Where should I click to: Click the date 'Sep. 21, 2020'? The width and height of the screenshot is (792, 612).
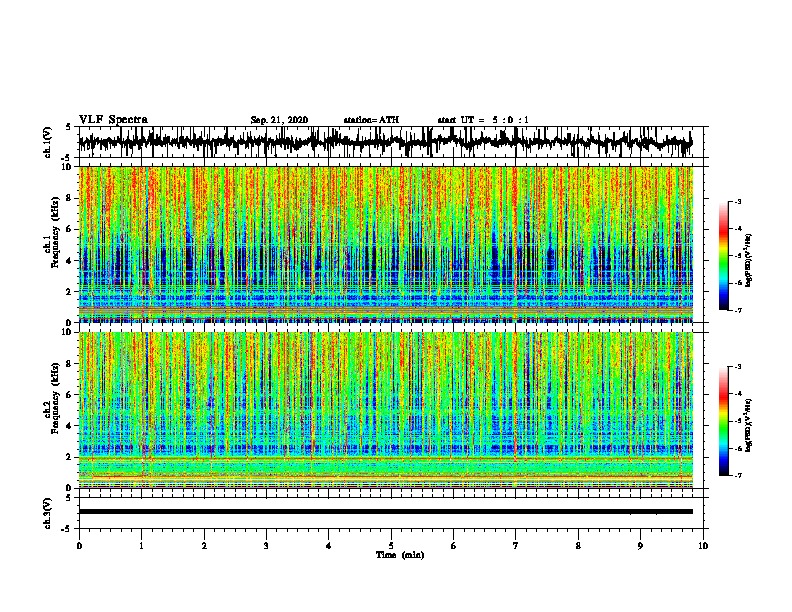tap(279, 120)
